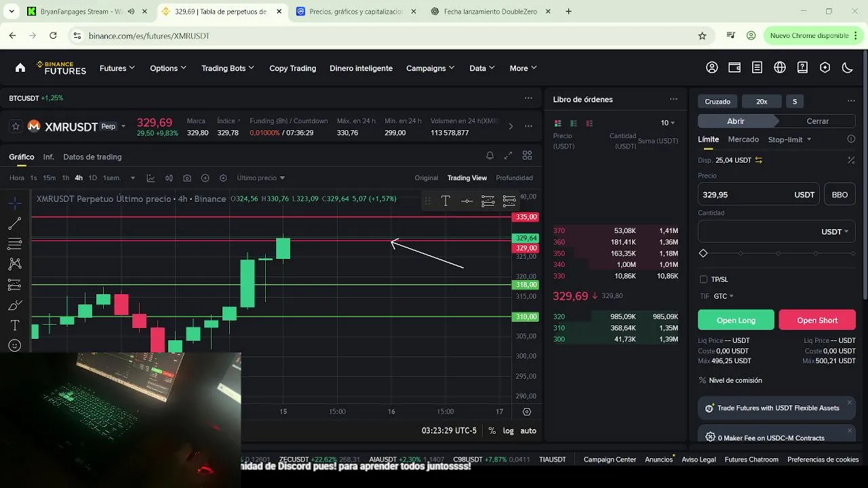Toggle auto scale on chart
Image resolution: width=868 pixels, height=488 pixels.
pyautogui.click(x=528, y=430)
